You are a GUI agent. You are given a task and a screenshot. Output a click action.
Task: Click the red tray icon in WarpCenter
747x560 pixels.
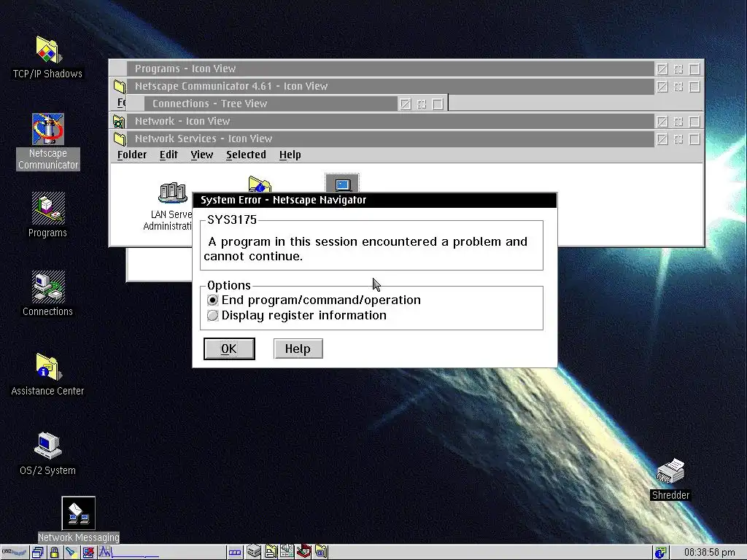(x=304, y=552)
